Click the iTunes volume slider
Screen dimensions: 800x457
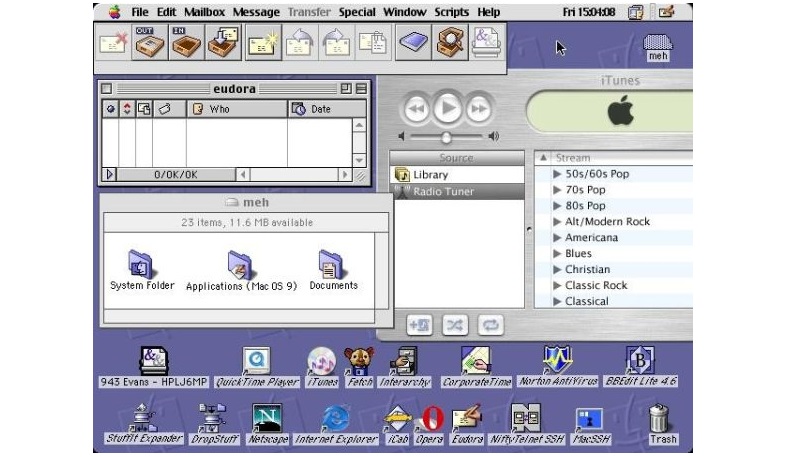point(447,136)
